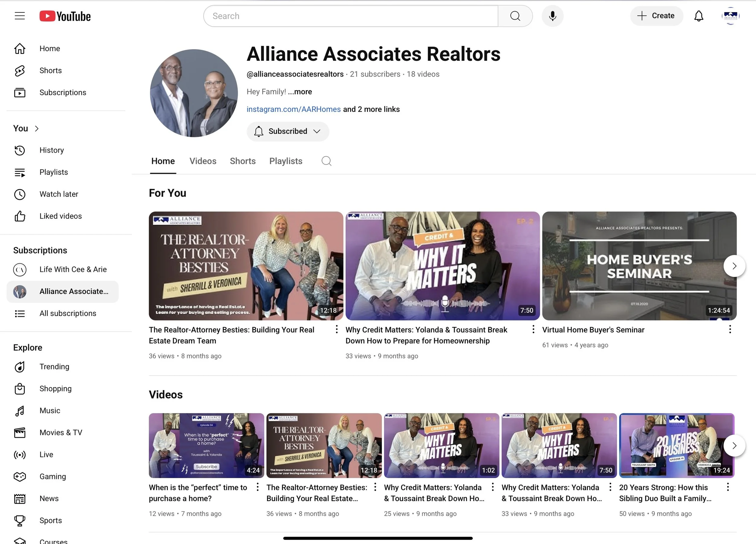The width and height of the screenshot is (756, 544).
Task: Open Gaming in Explore
Action: point(63,477)
